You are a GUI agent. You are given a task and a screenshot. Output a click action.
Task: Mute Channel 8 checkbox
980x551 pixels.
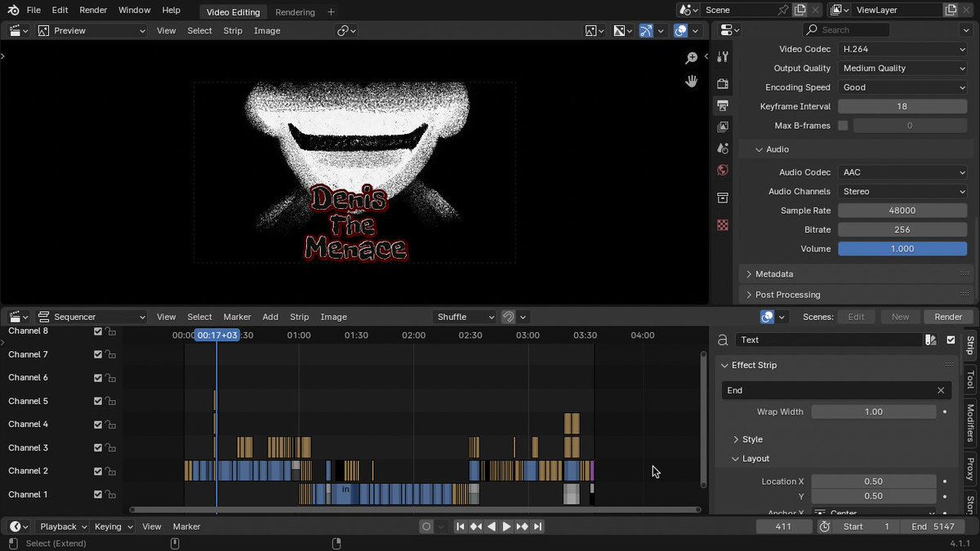point(98,331)
